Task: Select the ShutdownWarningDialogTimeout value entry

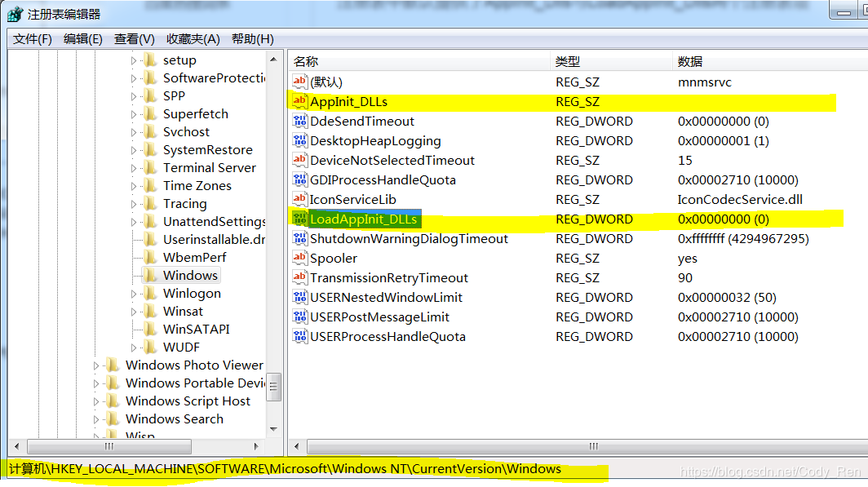Action: pyautogui.click(x=409, y=239)
